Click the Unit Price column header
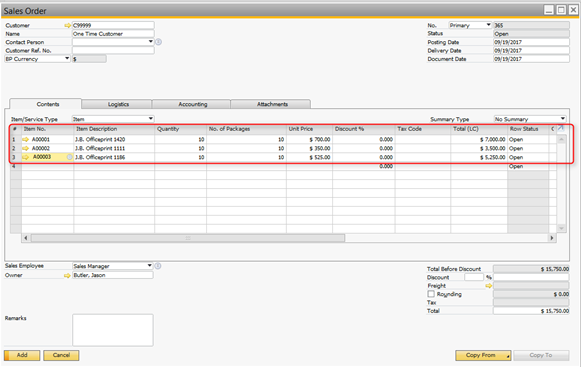Viewport: 581px width, 367px height. [309, 129]
